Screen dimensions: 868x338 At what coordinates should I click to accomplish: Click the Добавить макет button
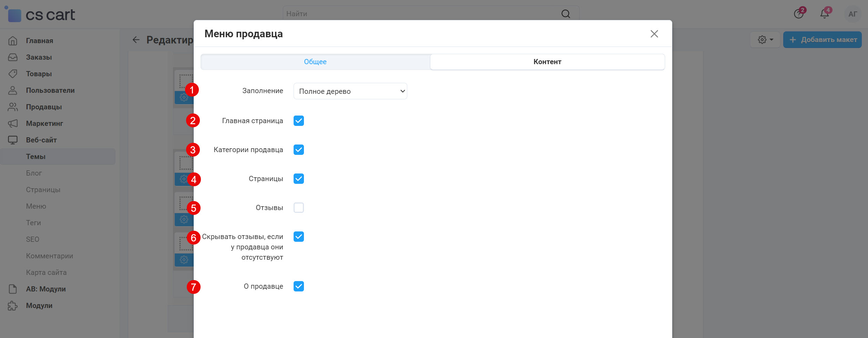coord(822,40)
